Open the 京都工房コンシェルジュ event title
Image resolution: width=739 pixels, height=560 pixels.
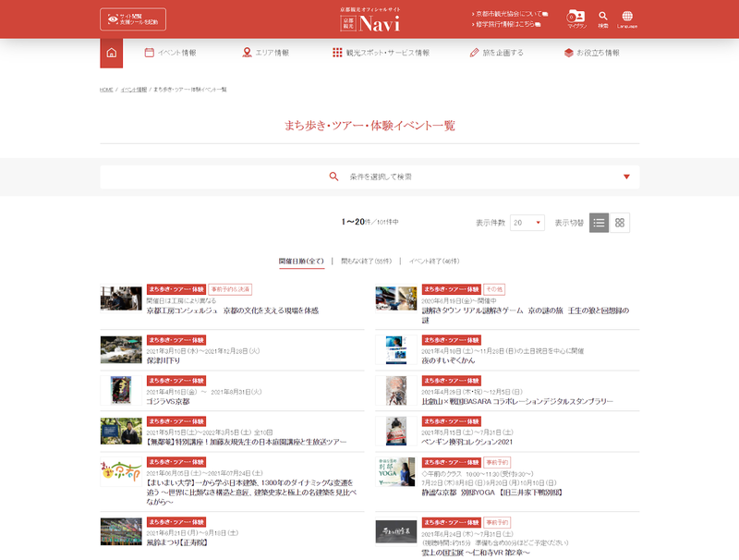click(233, 310)
